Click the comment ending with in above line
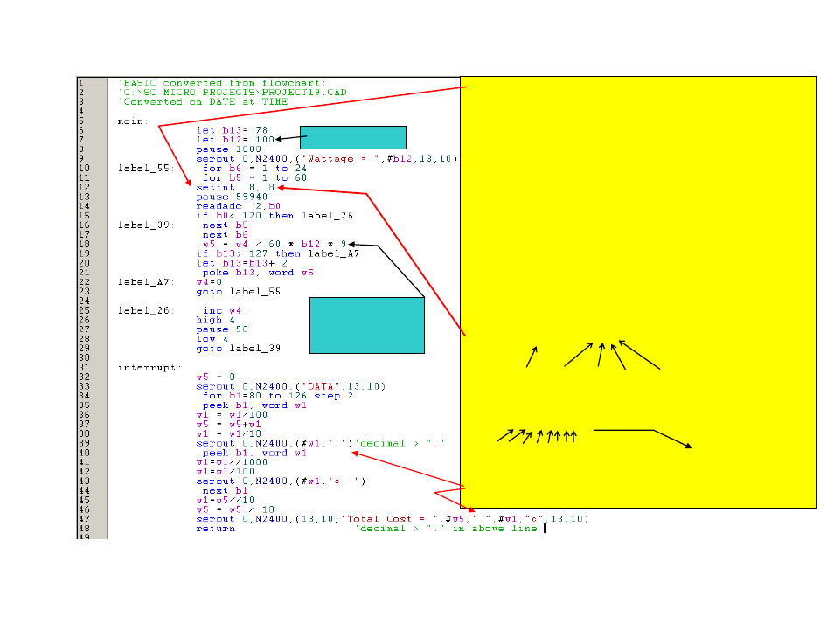This screenshot has height=644, width=834. click(x=447, y=529)
